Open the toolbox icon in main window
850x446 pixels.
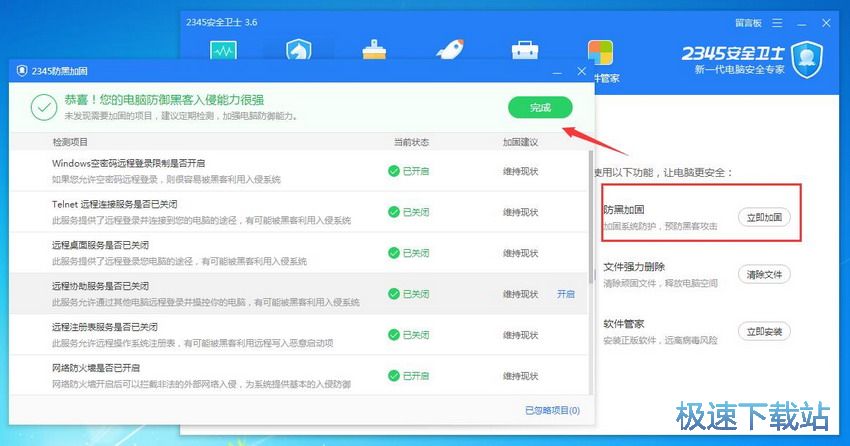click(x=525, y=50)
